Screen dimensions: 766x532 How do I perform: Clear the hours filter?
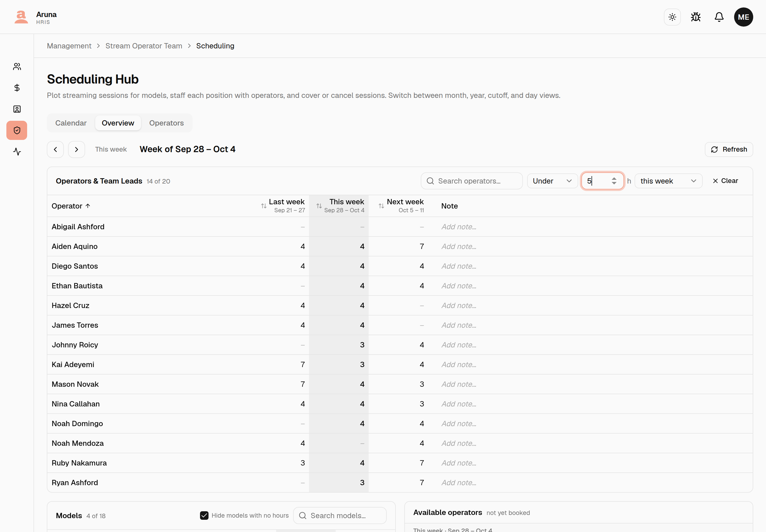point(725,181)
